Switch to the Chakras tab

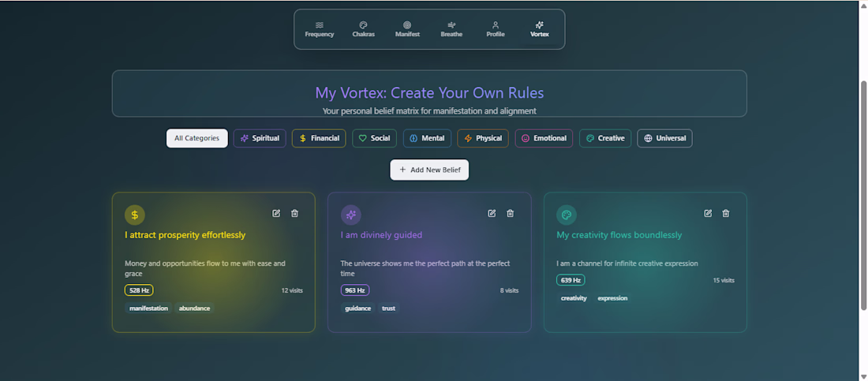(x=363, y=29)
